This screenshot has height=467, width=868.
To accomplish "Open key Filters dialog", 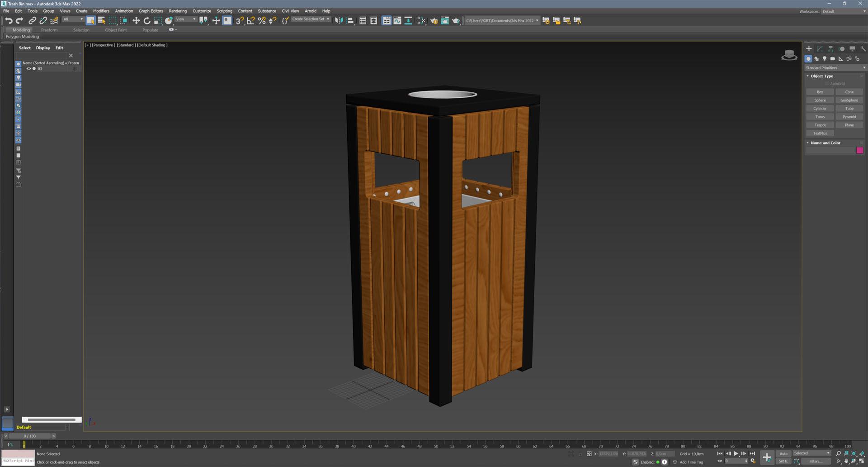I will [x=816, y=461].
